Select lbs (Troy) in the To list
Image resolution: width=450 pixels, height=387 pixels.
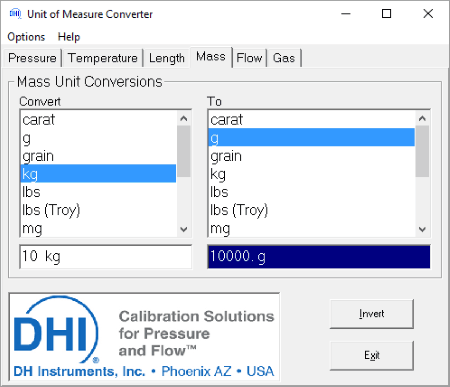pos(312,210)
